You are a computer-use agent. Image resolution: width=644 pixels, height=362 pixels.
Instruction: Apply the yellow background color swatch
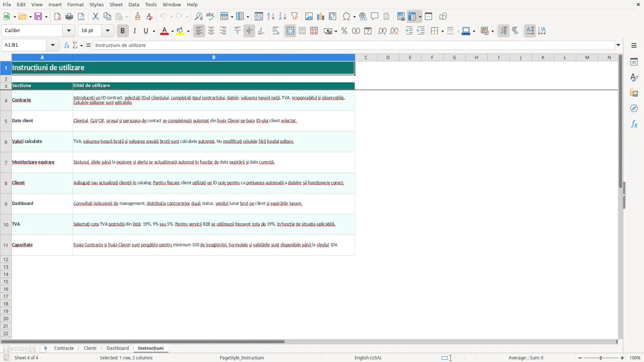180,31
